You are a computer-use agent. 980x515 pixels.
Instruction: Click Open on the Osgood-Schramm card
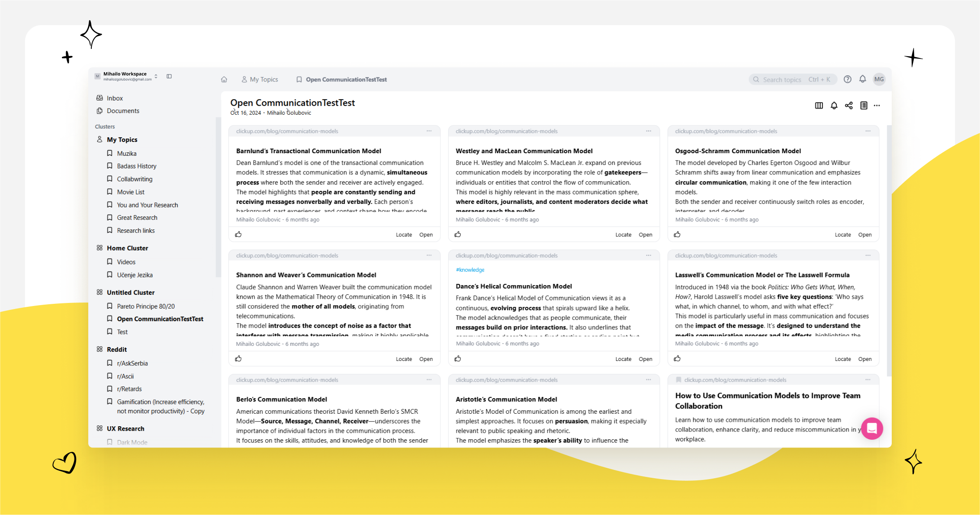click(x=864, y=235)
